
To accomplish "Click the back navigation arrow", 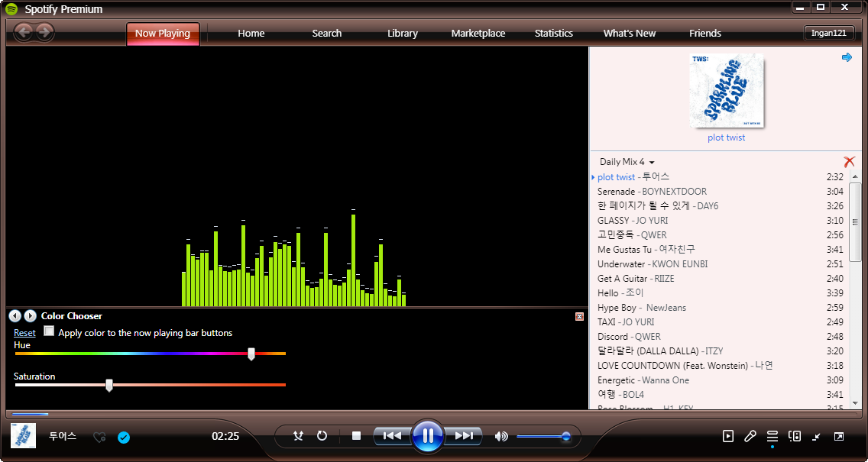I will point(23,32).
